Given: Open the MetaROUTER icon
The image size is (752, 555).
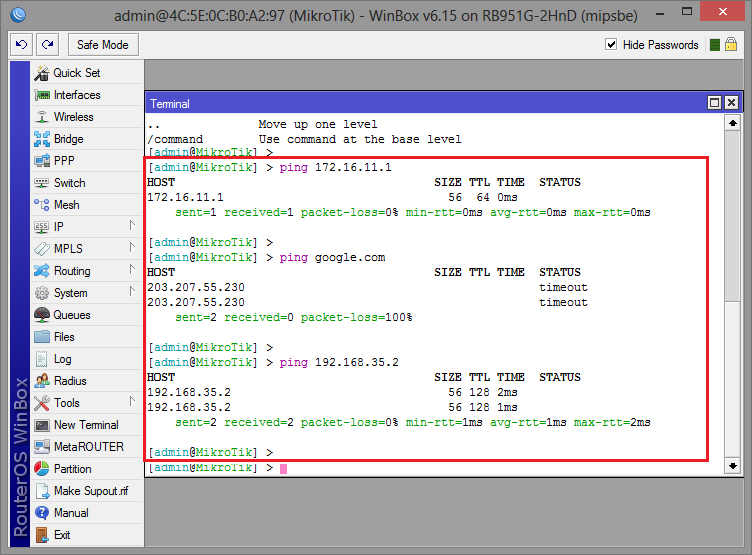Looking at the screenshot, I should pos(42,447).
